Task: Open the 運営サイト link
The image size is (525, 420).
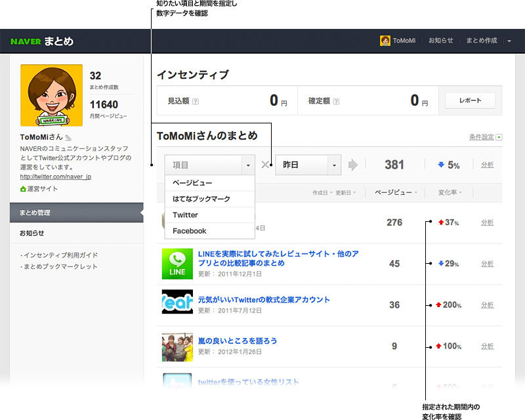Action: (x=42, y=189)
